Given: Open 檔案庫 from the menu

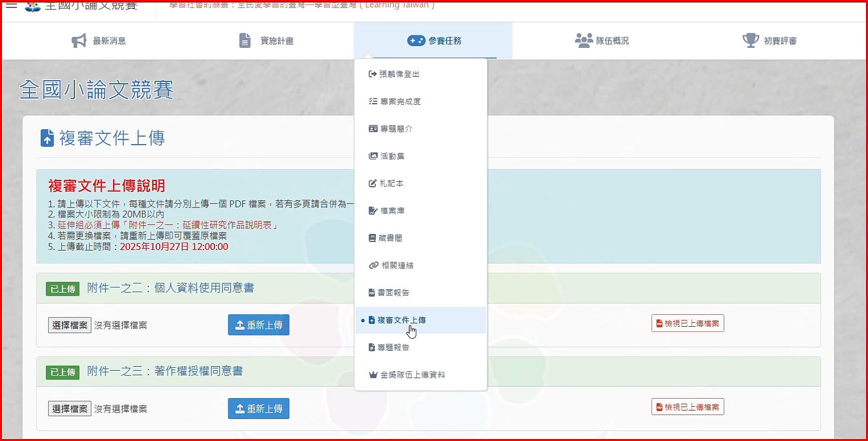Looking at the screenshot, I should tap(392, 211).
